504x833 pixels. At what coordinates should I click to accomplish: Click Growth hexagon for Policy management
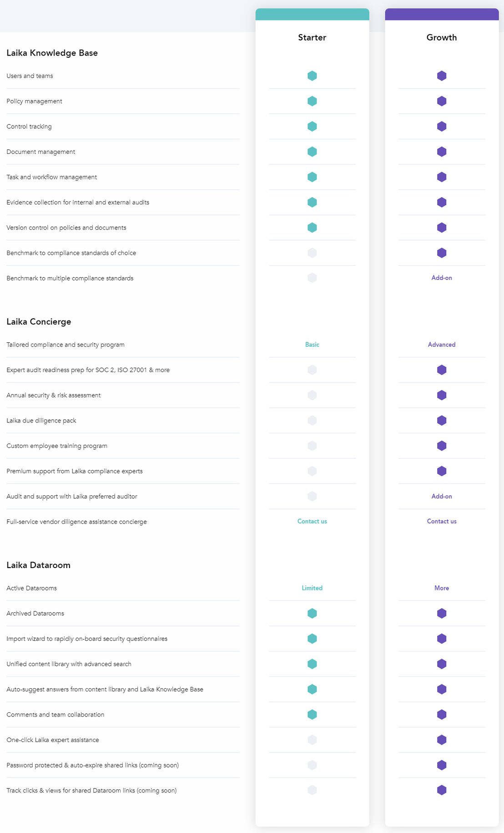coord(442,101)
